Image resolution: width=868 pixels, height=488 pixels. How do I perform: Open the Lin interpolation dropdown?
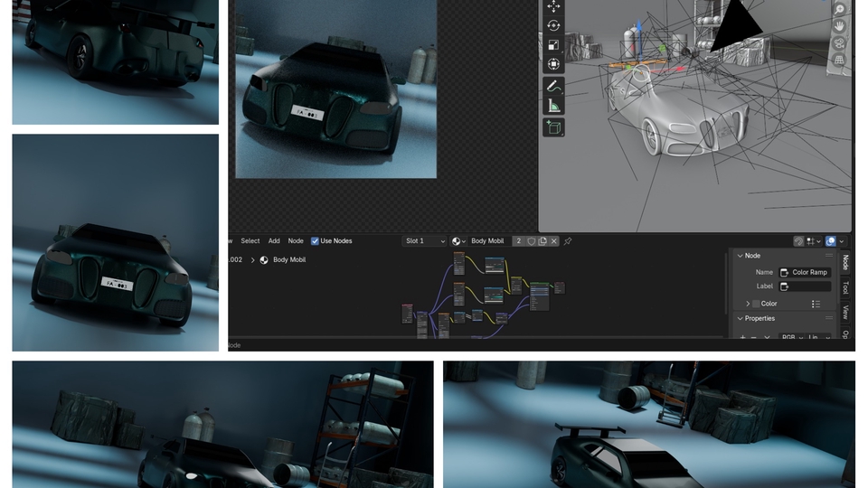pos(819,337)
